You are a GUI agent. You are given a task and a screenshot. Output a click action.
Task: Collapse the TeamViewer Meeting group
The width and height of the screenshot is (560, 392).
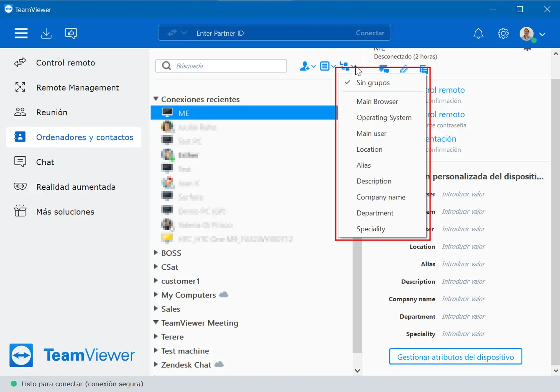click(156, 323)
